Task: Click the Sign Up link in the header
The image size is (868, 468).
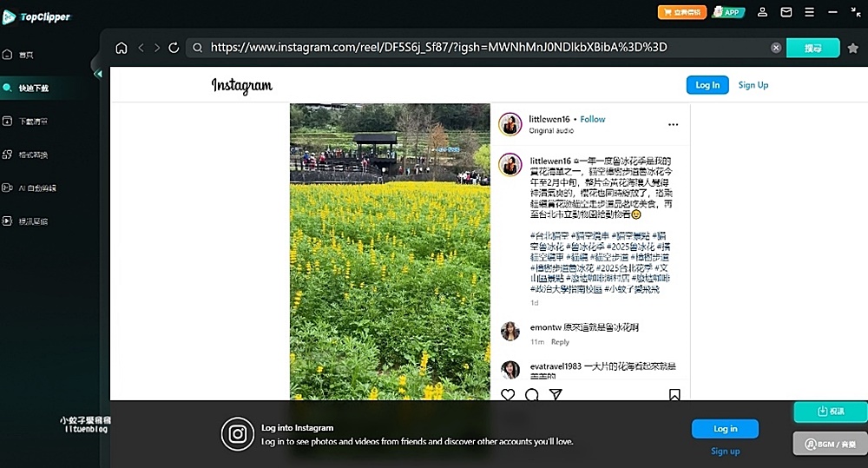Action: [753, 85]
